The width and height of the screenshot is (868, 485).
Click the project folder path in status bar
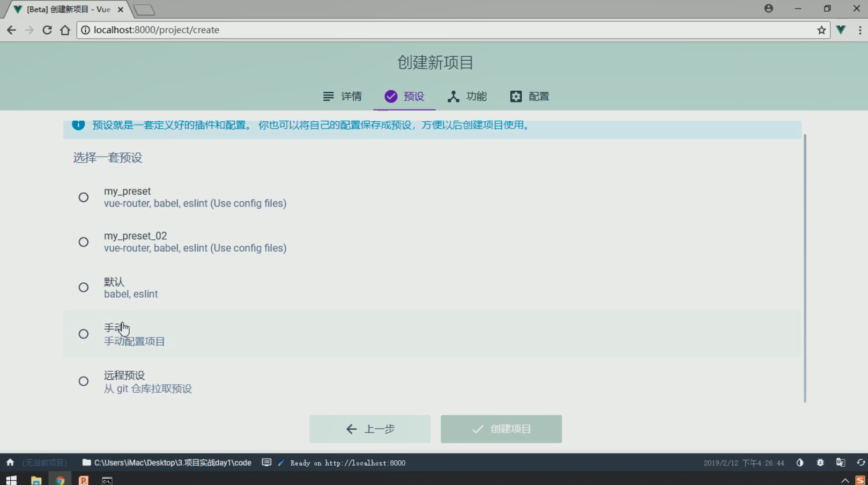coord(167,462)
